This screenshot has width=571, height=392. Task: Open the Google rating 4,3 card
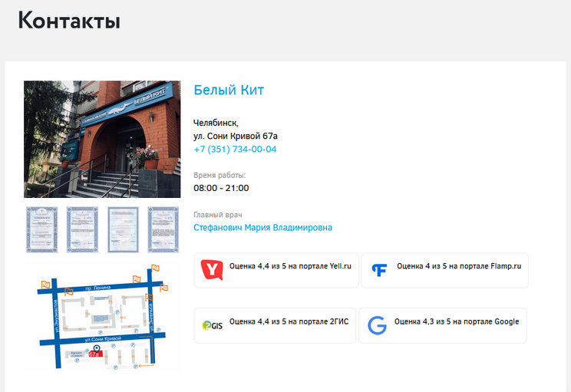(443, 325)
